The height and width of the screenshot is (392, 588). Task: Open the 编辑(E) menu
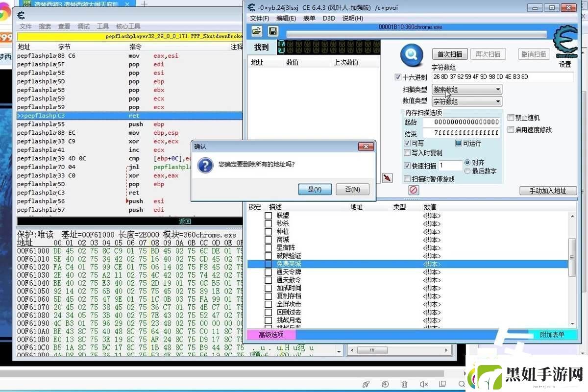[286, 18]
